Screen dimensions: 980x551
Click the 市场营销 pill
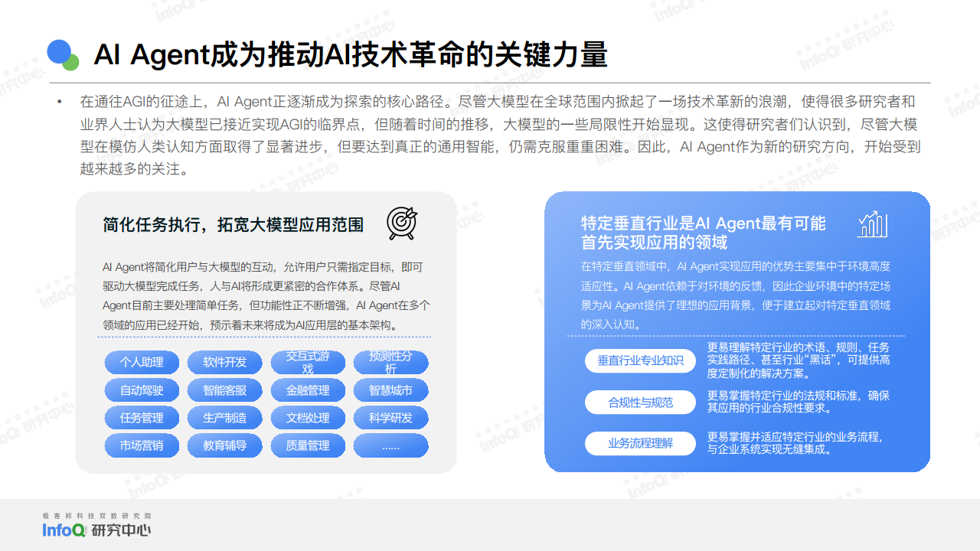click(x=142, y=445)
